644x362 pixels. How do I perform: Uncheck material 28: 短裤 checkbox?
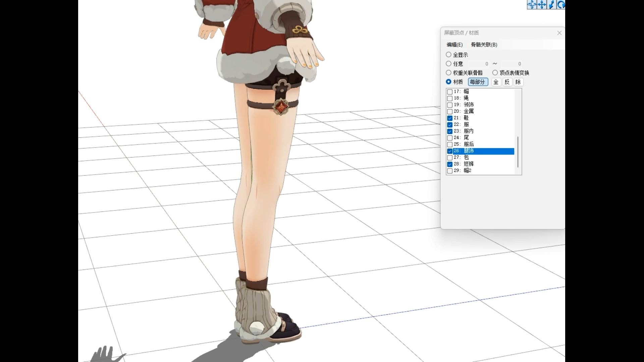pos(450,164)
